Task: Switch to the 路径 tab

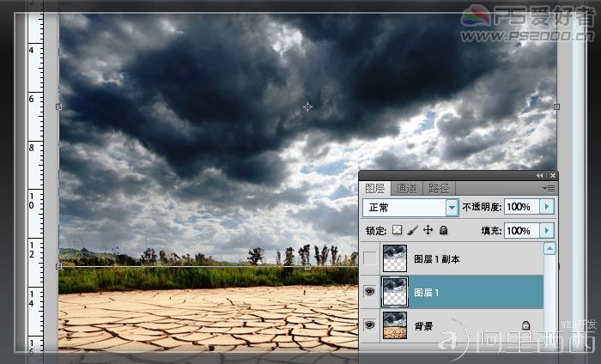Action: tap(439, 189)
